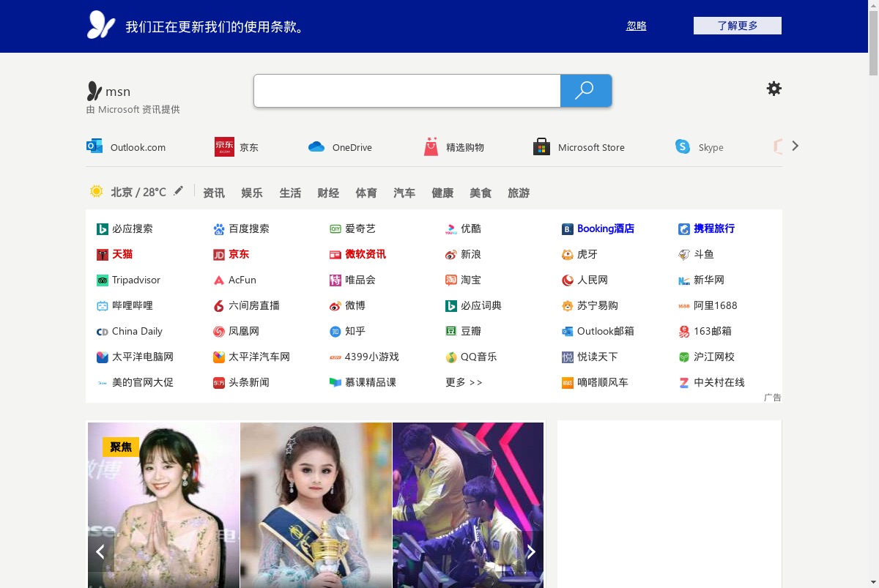
Task: Open 京东 link in sites grid
Action: (x=231, y=254)
